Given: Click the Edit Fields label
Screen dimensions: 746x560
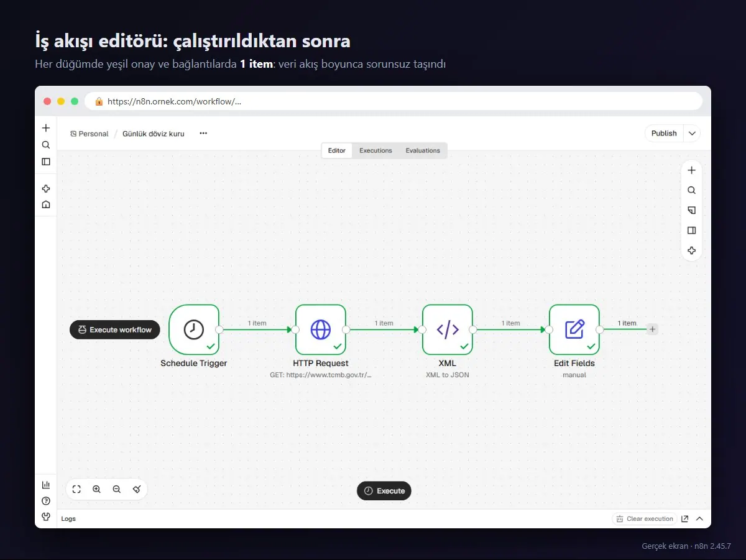Looking at the screenshot, I should [x=574, y=363].
